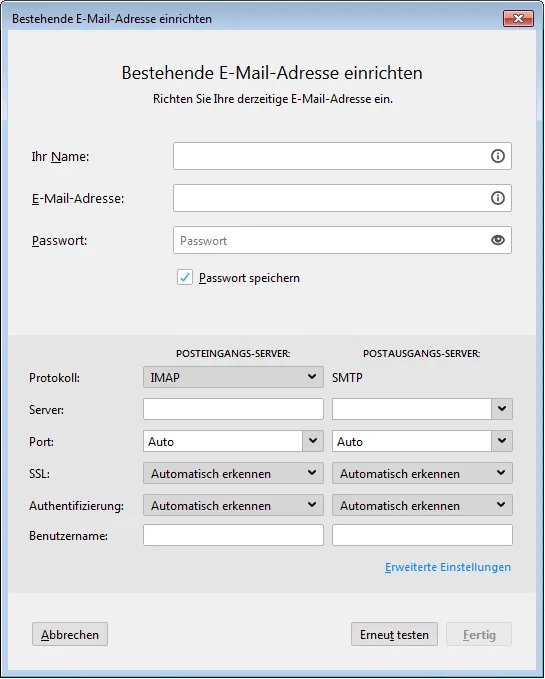Image resolution: width=545 pixels, height=679 pixels.
Task: Toggle the Passwort speichern checkbox
Action: coord(185,277)
